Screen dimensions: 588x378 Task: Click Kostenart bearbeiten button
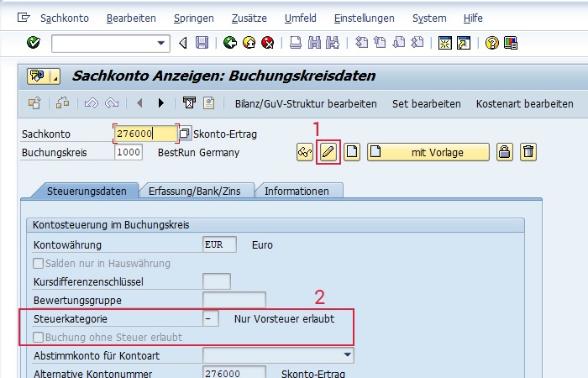[525, 104]
